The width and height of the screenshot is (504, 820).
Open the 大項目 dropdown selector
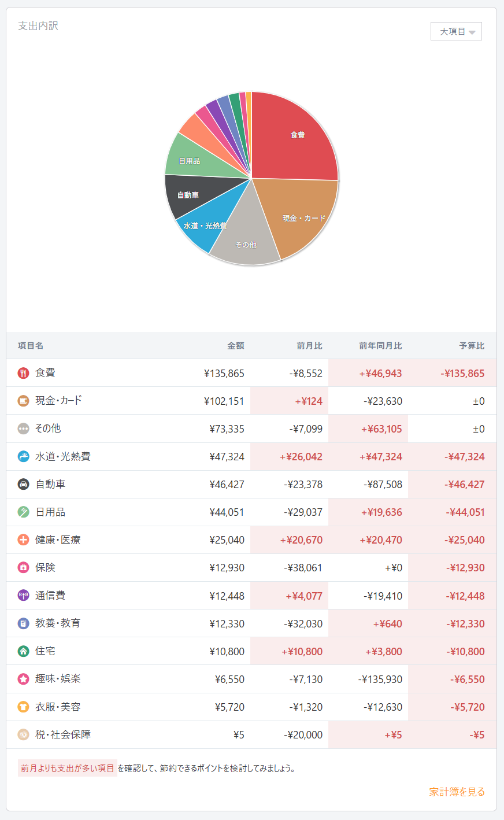(x=456, y=31)
